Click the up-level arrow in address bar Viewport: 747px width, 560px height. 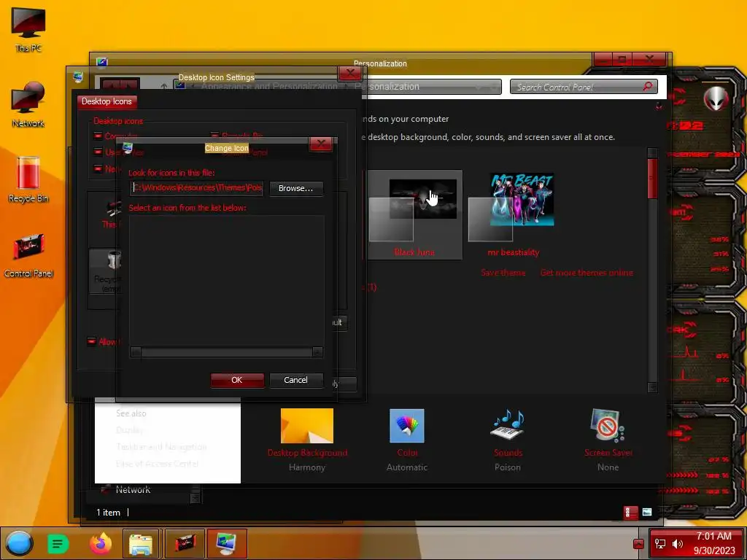[x=164, y=87]
